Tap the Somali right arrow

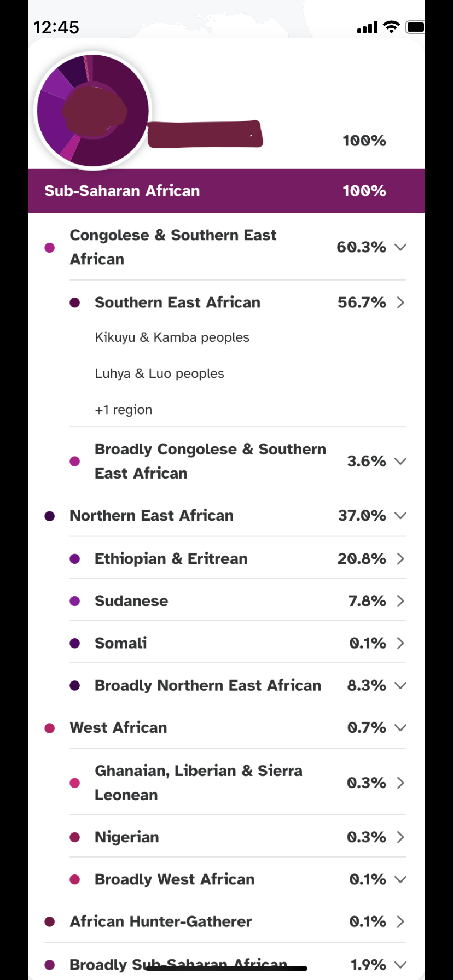point(400,643)
